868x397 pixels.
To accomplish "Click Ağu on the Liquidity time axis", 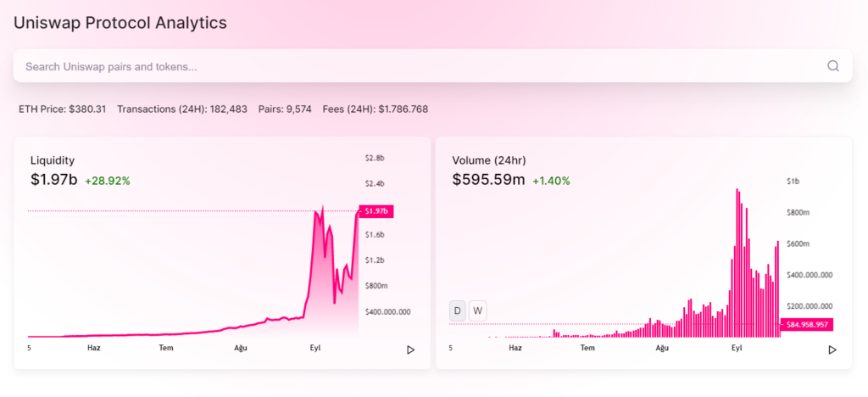I will (x=240, y=348).
